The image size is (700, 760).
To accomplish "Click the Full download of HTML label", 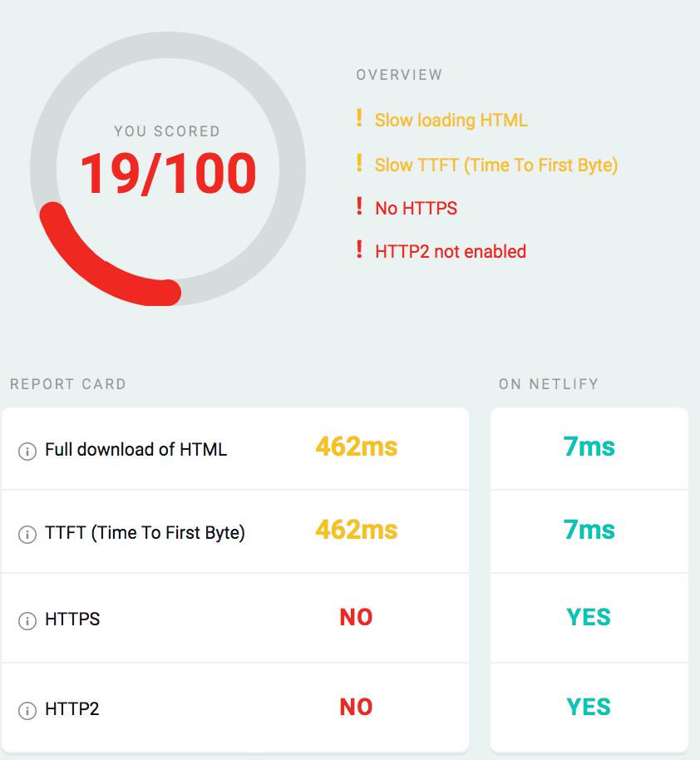I will pyautogui.click(x=136, y=450).
